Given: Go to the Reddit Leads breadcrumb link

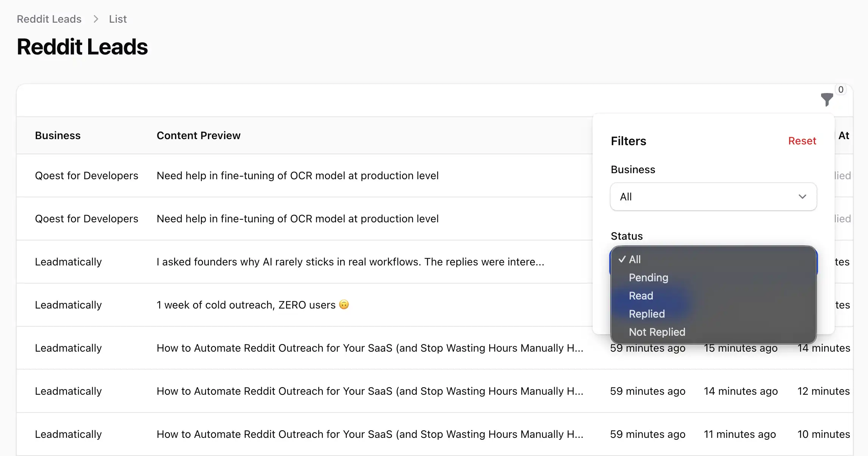Looking at the screenshot, I should tap(49, 19).
